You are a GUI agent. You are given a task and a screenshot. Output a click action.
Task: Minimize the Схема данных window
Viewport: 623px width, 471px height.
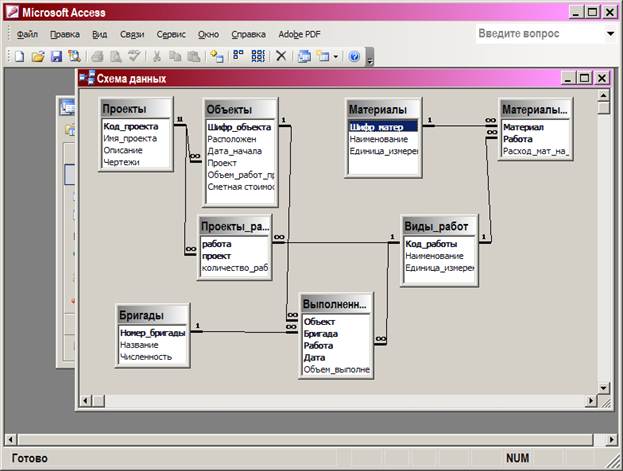(x=568, y=78)
